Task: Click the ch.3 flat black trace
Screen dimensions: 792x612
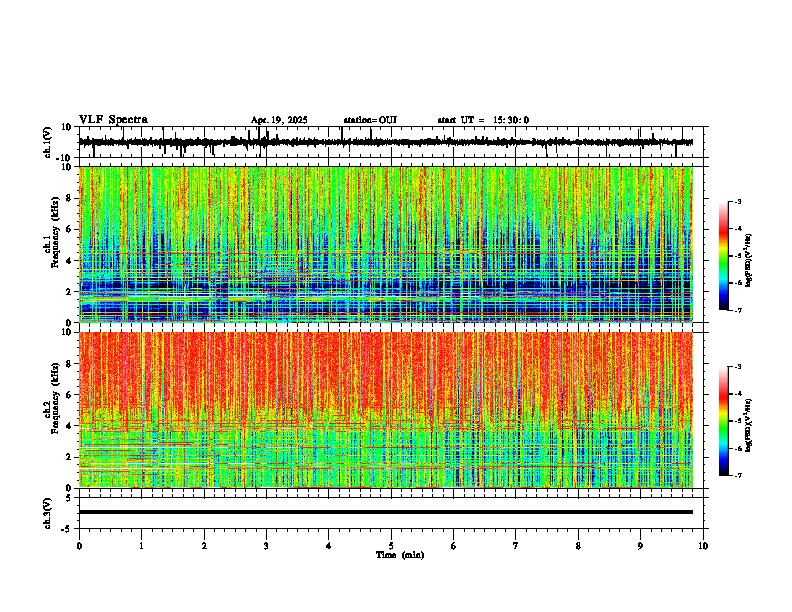Action: (x=386, y=512)
